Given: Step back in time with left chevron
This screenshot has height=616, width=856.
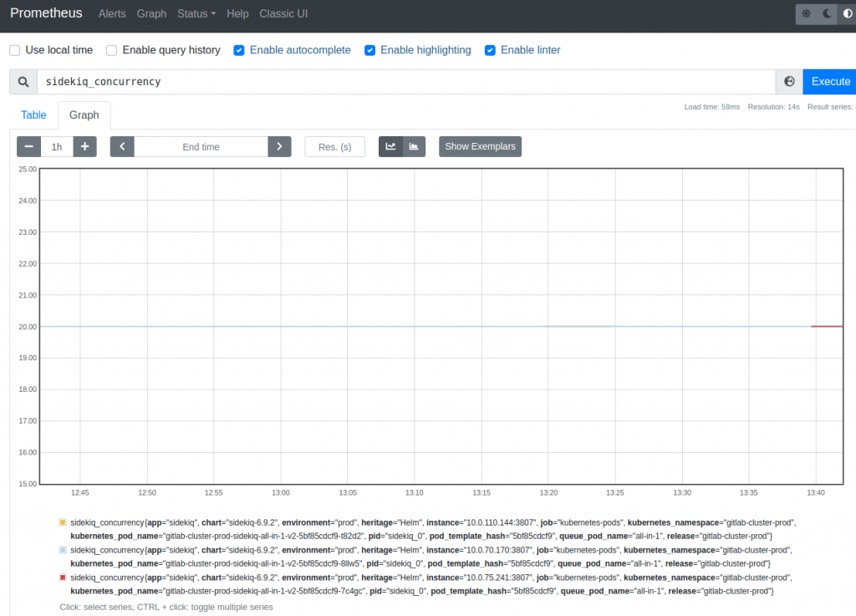Looking at the screenshot, I should [x=122, y=146].
